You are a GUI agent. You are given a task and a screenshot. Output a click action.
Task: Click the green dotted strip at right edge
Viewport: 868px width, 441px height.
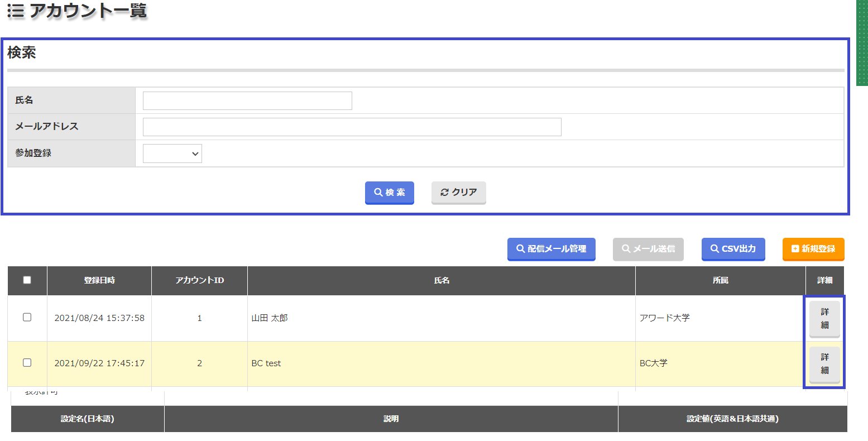(862, 42)
